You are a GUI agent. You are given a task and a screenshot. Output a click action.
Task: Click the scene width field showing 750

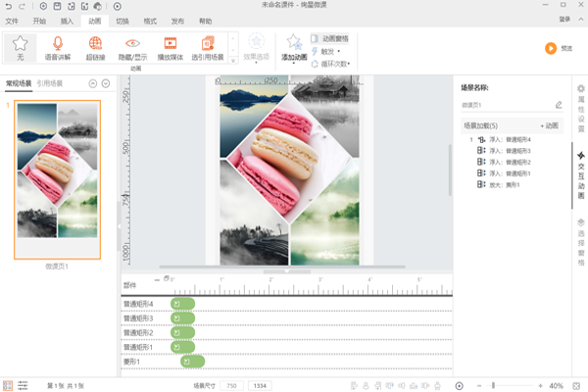(231, 385)
